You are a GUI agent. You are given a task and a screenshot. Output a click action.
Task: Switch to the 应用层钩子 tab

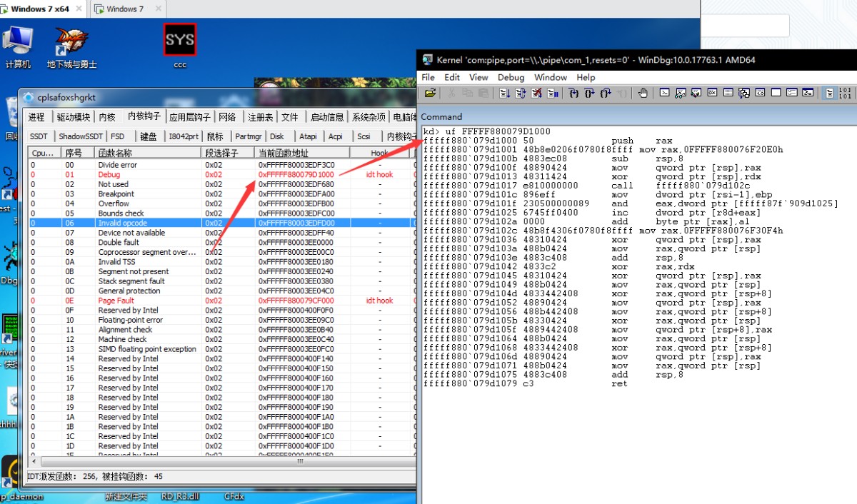(x=189, y=117)
